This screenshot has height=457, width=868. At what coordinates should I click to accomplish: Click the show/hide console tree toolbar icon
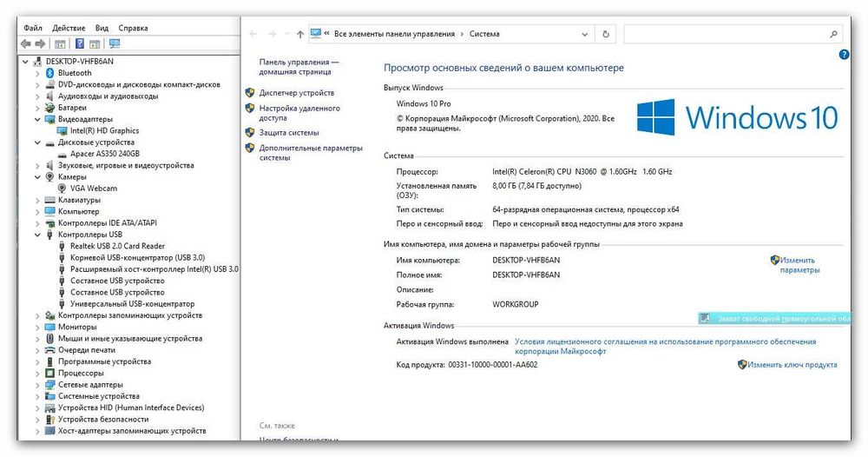(x=60, y=43)
